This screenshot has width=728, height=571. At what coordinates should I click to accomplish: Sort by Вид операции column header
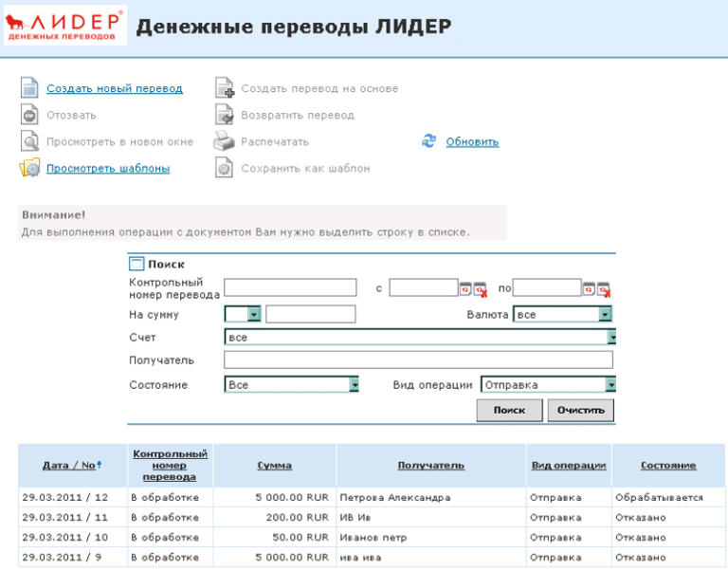tap(569, 465)
